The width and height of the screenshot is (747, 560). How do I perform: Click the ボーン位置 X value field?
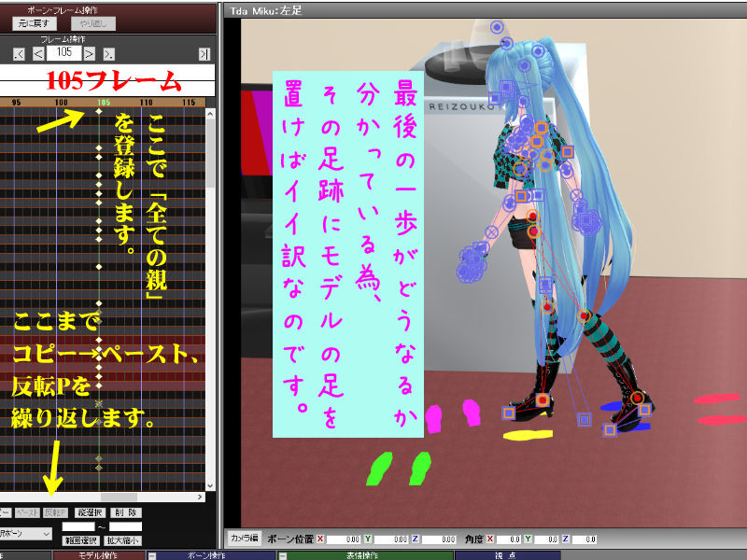pos(343,539)
